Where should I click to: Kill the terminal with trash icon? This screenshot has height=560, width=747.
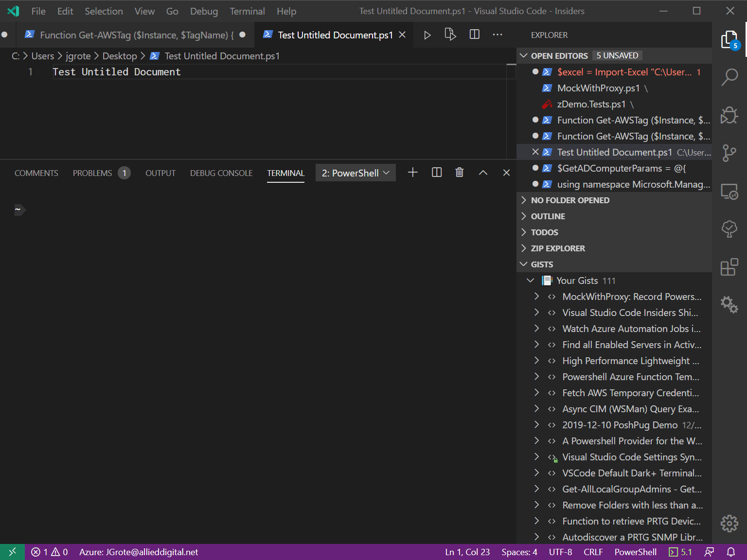[x=459, y=173]
